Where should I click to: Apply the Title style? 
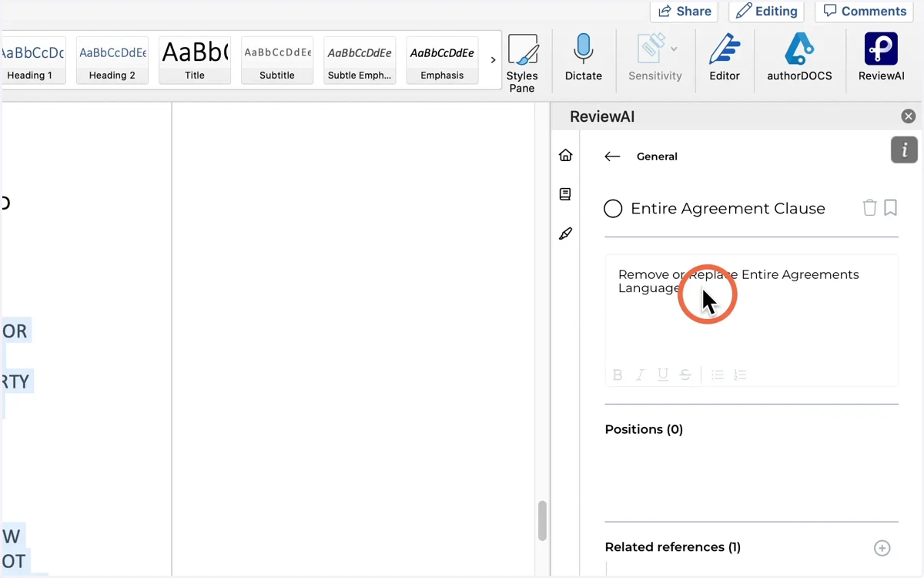[195, 60]
